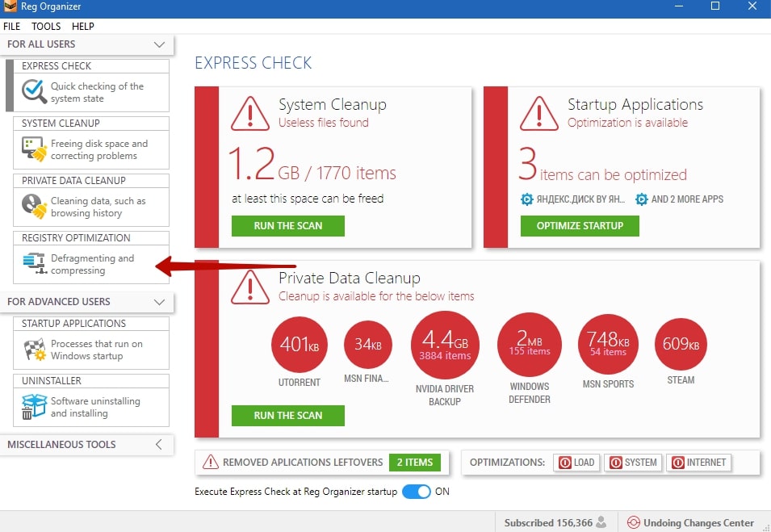The width and height of the screenshot is (771, 532).
Task: Open the Express Check magnifier icon
Action: click(x=34, y=91)
